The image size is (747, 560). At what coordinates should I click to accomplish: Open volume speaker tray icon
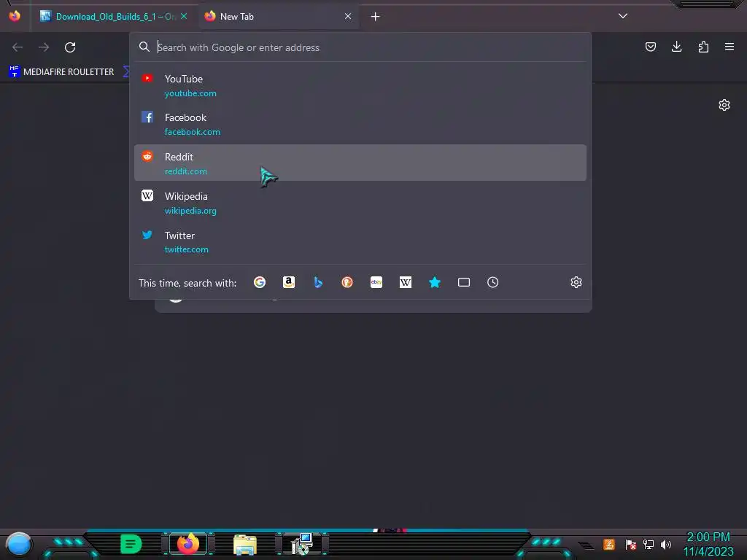(666, 544)
